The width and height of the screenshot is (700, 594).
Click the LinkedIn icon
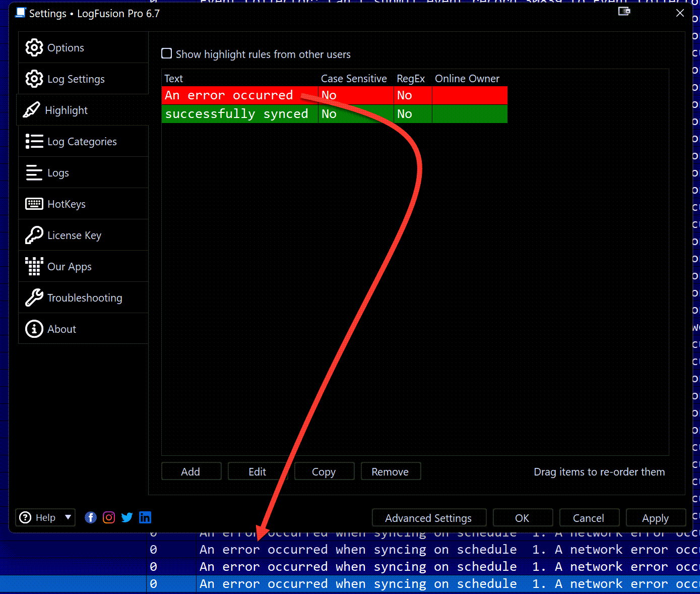click(145, 518)
